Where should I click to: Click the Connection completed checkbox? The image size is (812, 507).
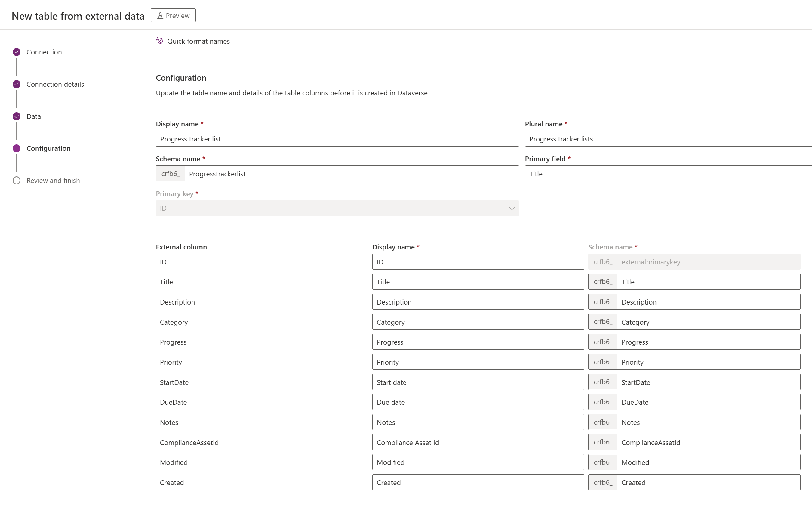pyautogui.click(x=17, y=51)
